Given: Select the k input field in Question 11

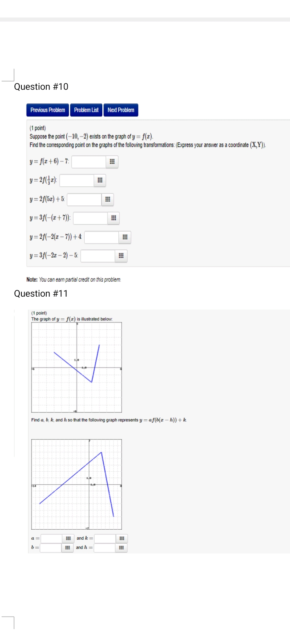Looking at the screenshot, I should (105, 538).
